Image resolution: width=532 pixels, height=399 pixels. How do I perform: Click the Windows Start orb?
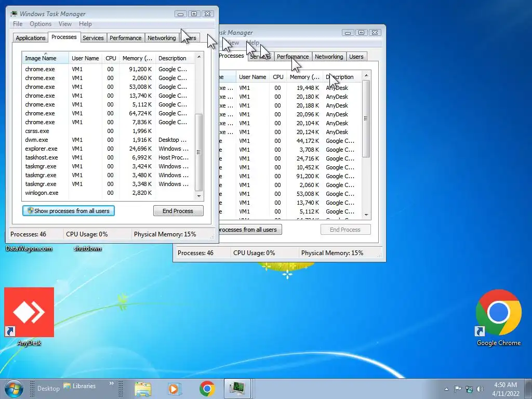coord(14,389)
